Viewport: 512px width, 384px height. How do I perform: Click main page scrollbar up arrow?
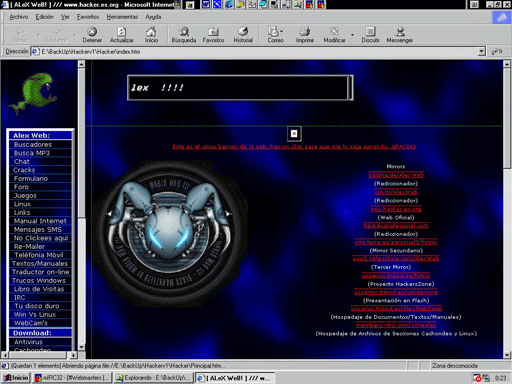click(507, 64)
